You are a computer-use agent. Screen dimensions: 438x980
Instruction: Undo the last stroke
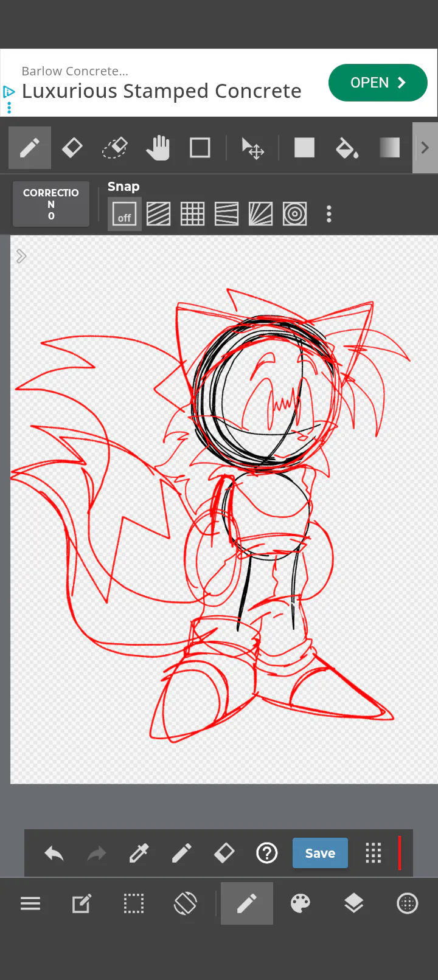point(54,854)
